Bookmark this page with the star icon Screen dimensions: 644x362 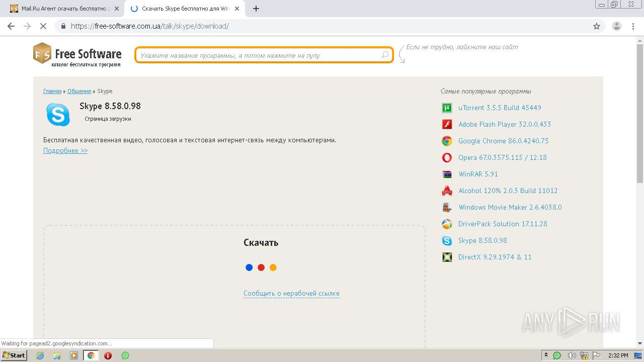coord(597,26)
